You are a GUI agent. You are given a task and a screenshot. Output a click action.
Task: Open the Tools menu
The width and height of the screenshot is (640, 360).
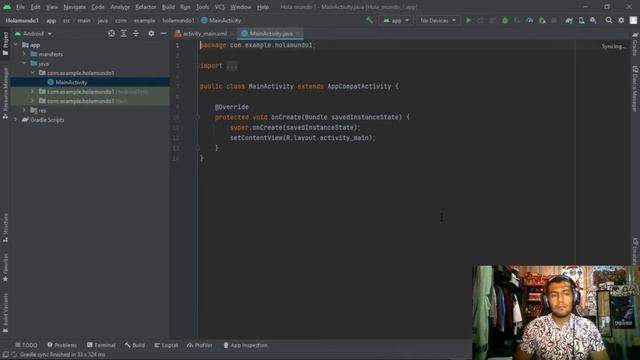pyautogui.click(x=202, y=7)
